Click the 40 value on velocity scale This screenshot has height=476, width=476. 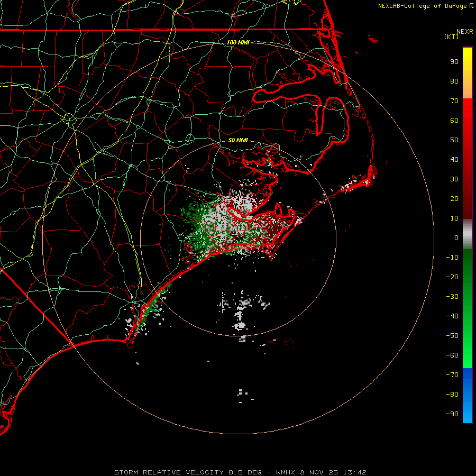pyautogui.click(x=454, y=160)
